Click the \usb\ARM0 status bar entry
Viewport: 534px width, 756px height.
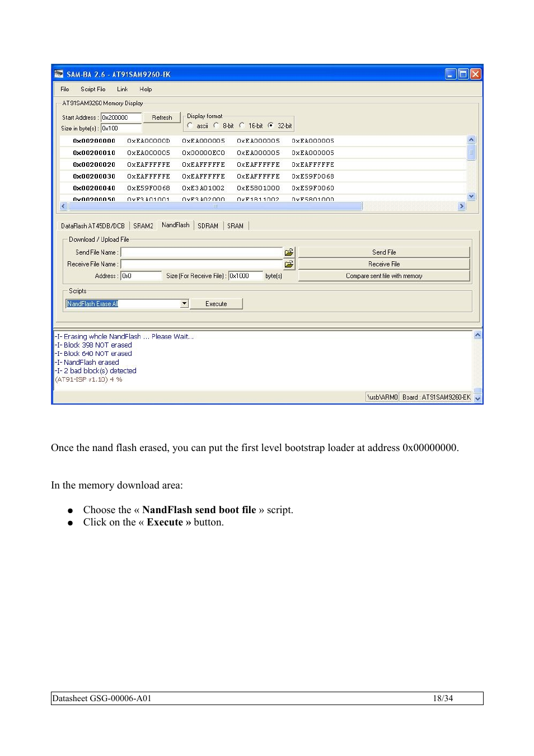coord(382,397)
